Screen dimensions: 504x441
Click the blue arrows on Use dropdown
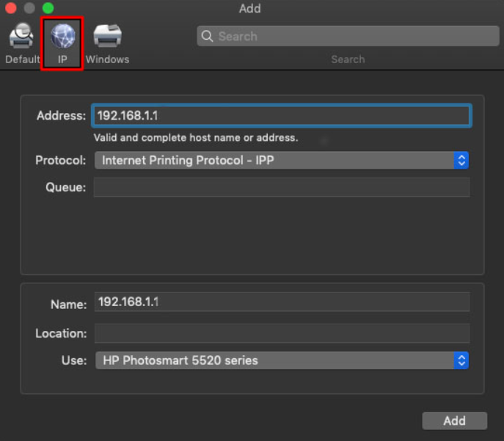(x=461, y=360)
